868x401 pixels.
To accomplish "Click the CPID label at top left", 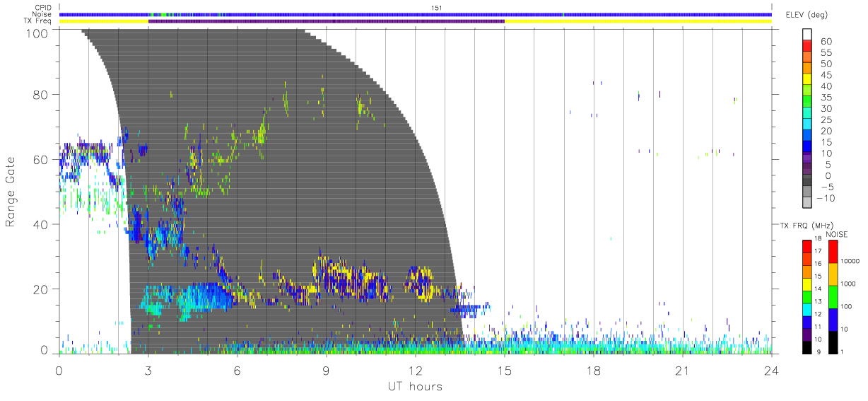I will coord(44,8).
